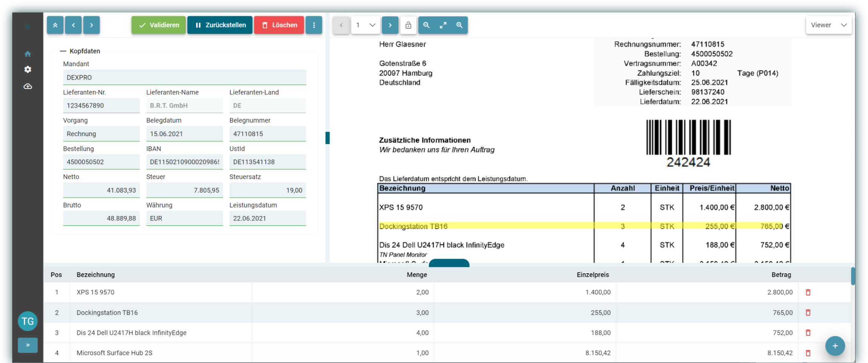Collapse the Kopfdaten section
The width and height of the screenshot is (868, 363).
pyautogui.click(x=63, y=51)
